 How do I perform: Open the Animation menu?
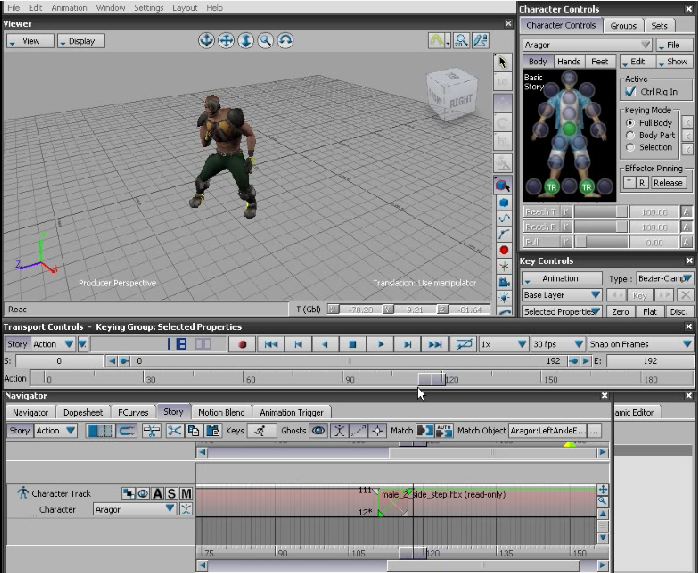click(69, 8)
